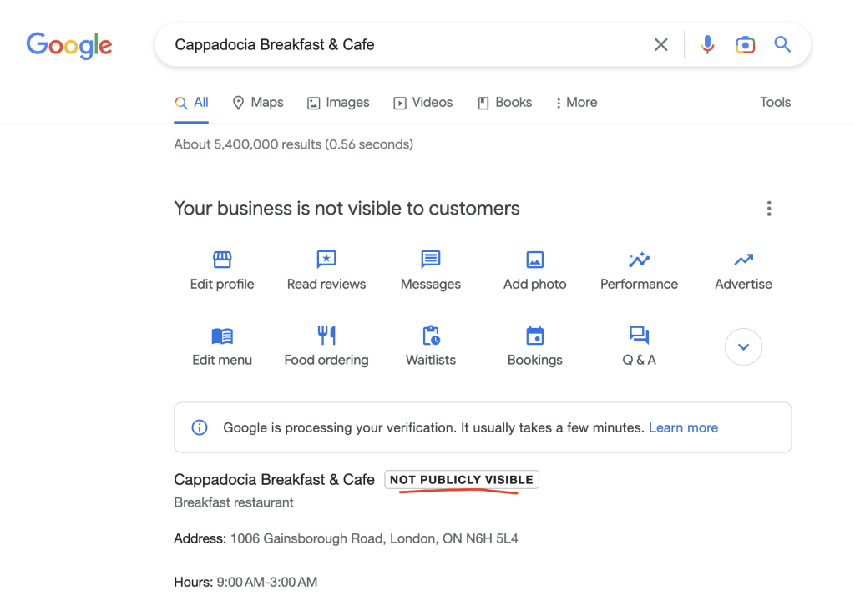Open search by image camera icon

(x=745, y=45)
